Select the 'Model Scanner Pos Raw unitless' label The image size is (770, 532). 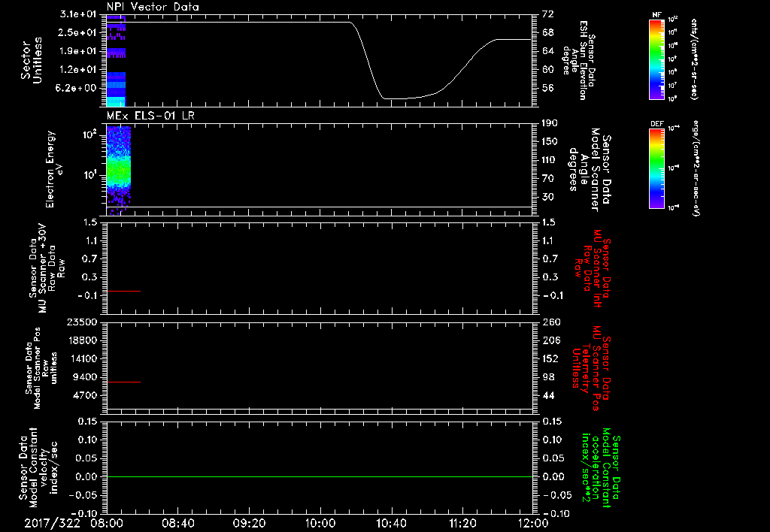point(41,368)
